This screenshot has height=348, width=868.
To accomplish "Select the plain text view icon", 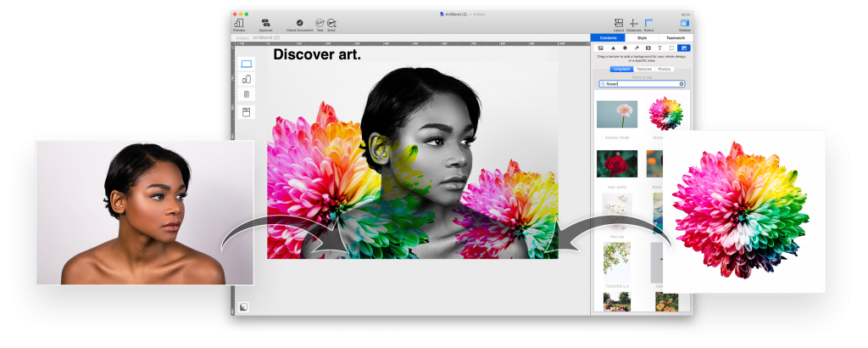I will pos(247,94).
